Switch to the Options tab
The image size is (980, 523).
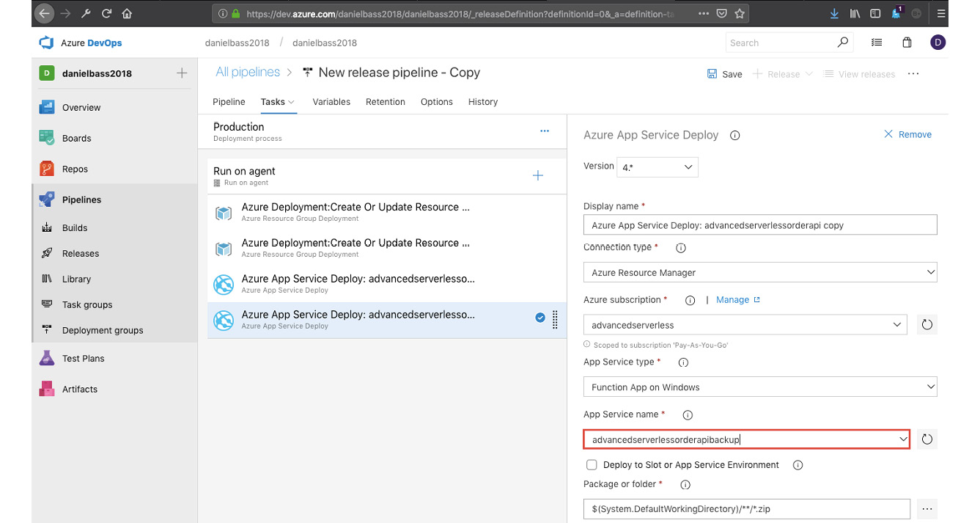[x=437, y=102]
